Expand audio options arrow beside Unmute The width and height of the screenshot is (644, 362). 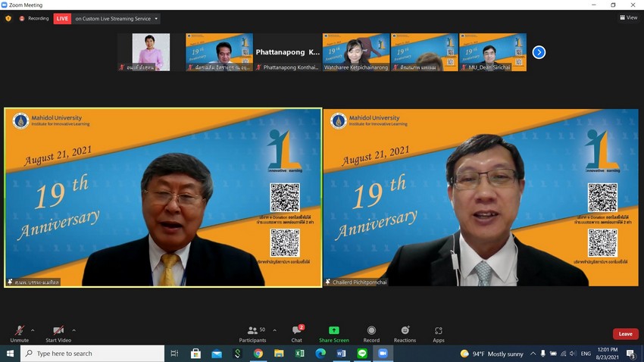click(x=33, y=330)
